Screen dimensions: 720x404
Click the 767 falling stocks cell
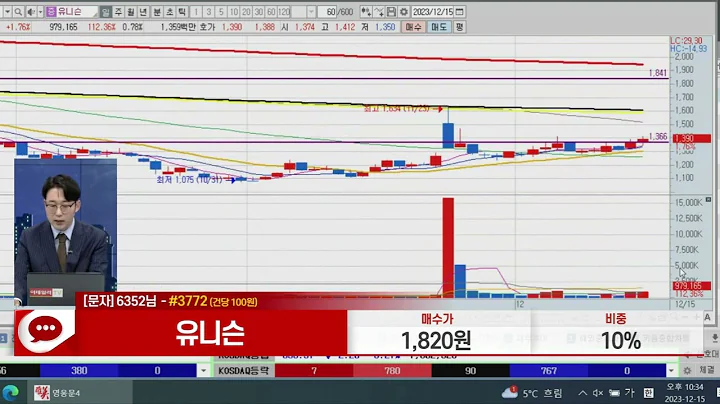pyautogui.click(x=549, y=370)
